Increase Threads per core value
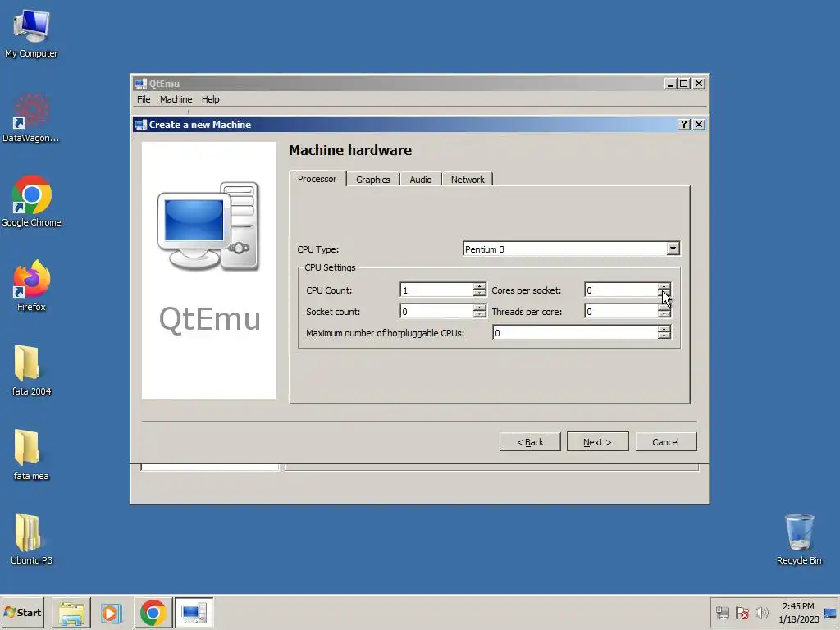 (x=664, y=308)
